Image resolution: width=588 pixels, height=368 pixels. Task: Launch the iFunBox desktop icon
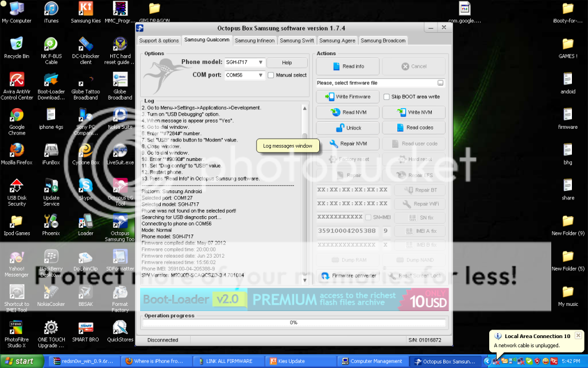[x=51, y=154]
